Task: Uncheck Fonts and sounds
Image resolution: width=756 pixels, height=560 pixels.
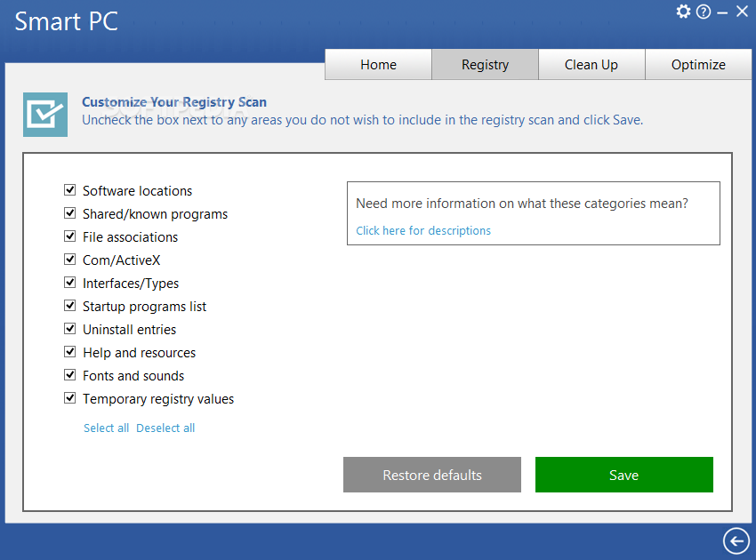Action: tap(70, 375)
